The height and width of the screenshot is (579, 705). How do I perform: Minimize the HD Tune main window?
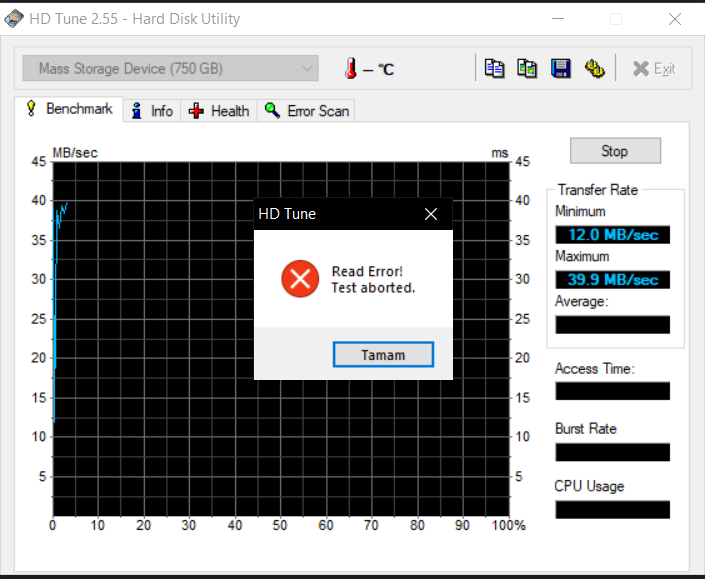558,19
